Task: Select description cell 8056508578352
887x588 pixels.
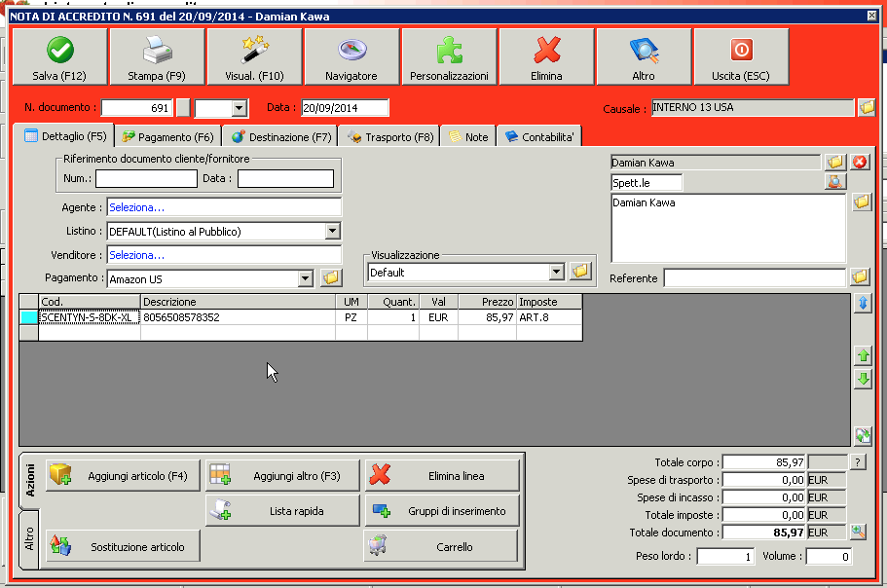Action: [x=239, y=317]
